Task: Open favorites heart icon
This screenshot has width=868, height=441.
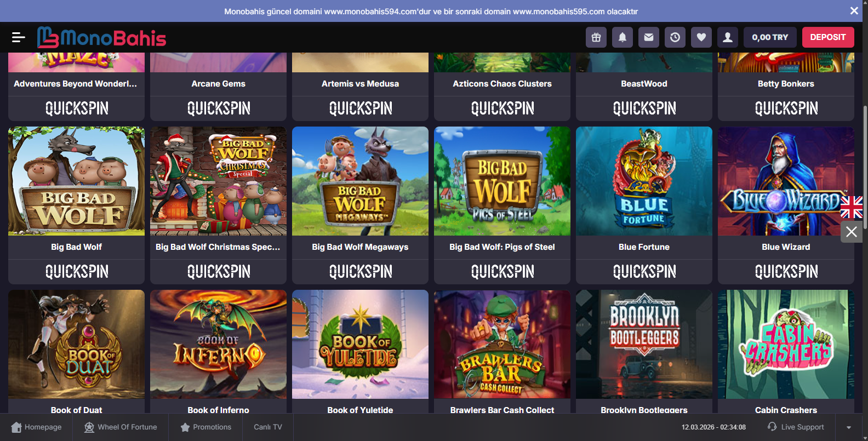Action: tap(701, 37)
